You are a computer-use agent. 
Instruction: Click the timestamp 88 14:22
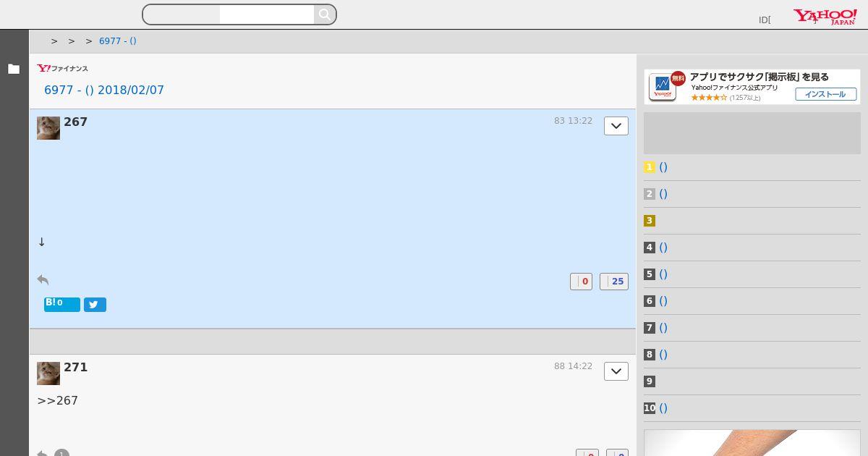573,366
